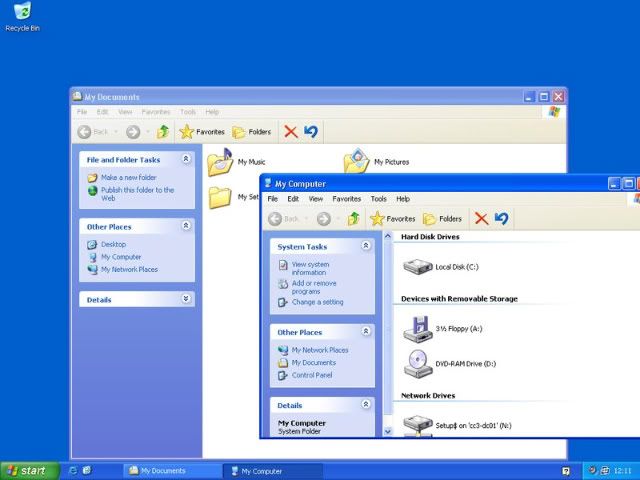Viewport: 640px width, 480px height.
Task: Open File menu in My Computer
Action: tap(273, 199)
